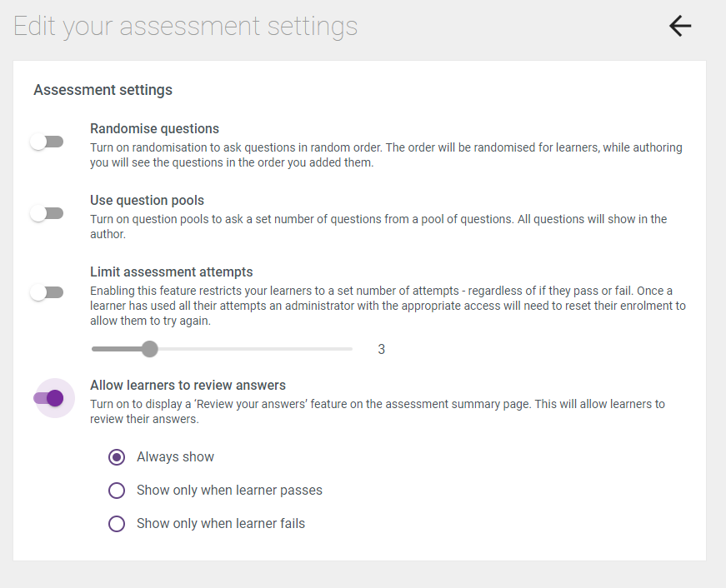Enable Limit assessment attempts

click(47, 292)
